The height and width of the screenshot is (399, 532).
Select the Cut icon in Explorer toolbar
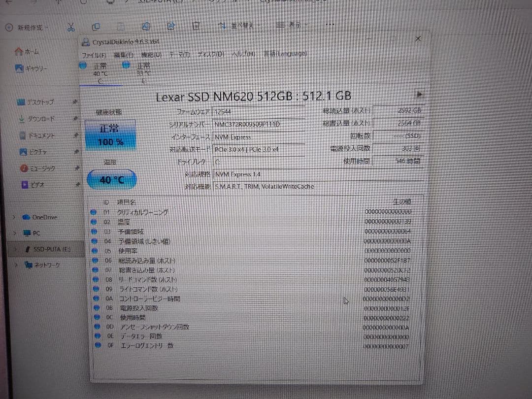click(70, 25)
